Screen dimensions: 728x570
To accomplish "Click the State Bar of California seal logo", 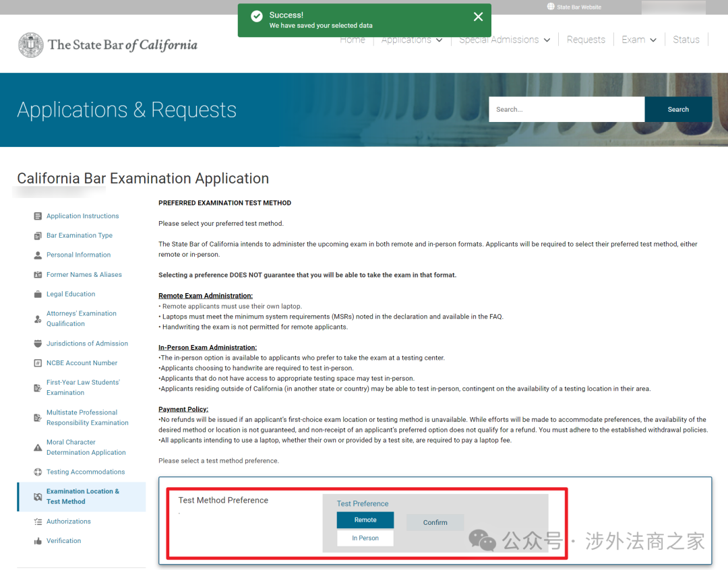I will pos(30,45).
